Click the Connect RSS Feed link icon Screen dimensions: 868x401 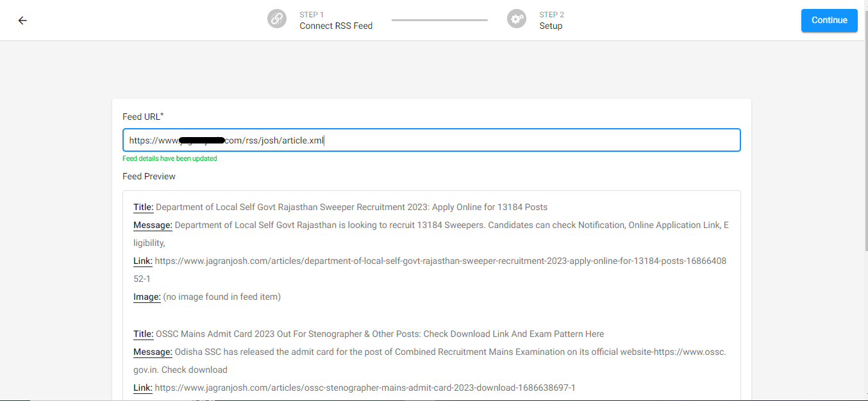click(x=277, y=19)
